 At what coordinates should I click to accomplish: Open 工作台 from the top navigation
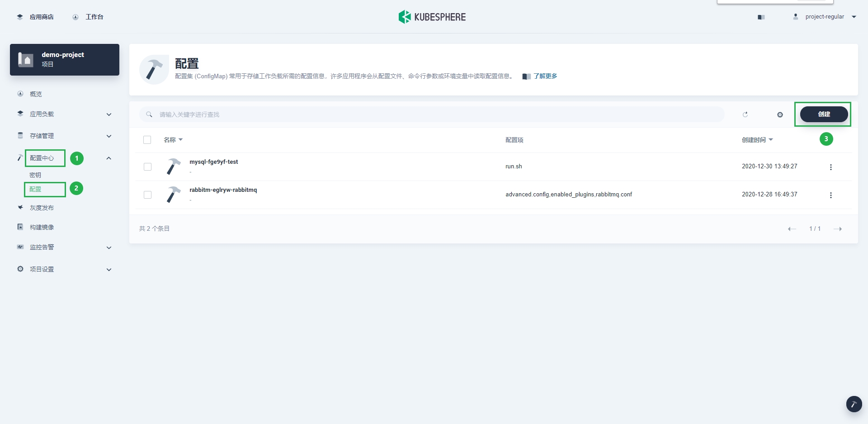click(94, 17)
